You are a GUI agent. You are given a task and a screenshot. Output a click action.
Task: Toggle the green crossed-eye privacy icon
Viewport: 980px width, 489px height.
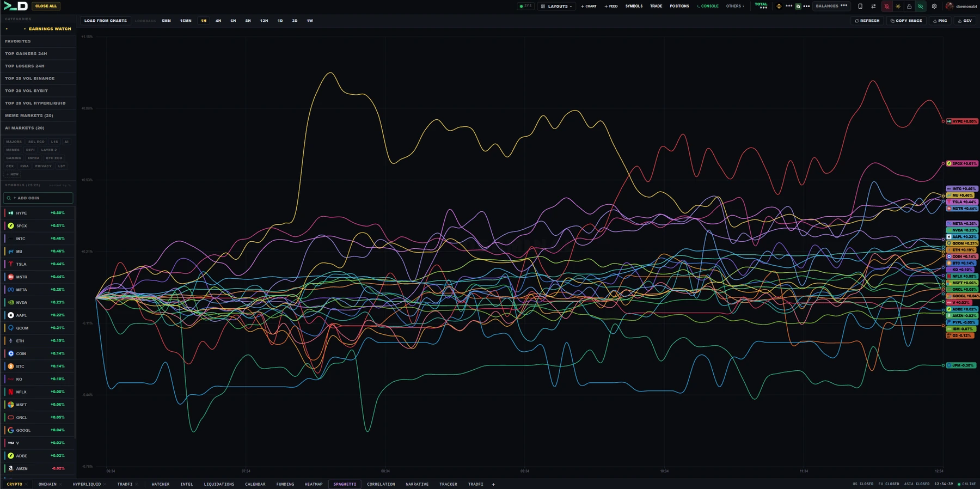(921, 7)
